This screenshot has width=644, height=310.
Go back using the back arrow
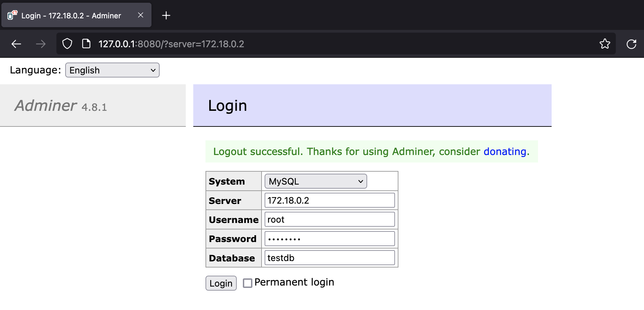coord(16,44)
